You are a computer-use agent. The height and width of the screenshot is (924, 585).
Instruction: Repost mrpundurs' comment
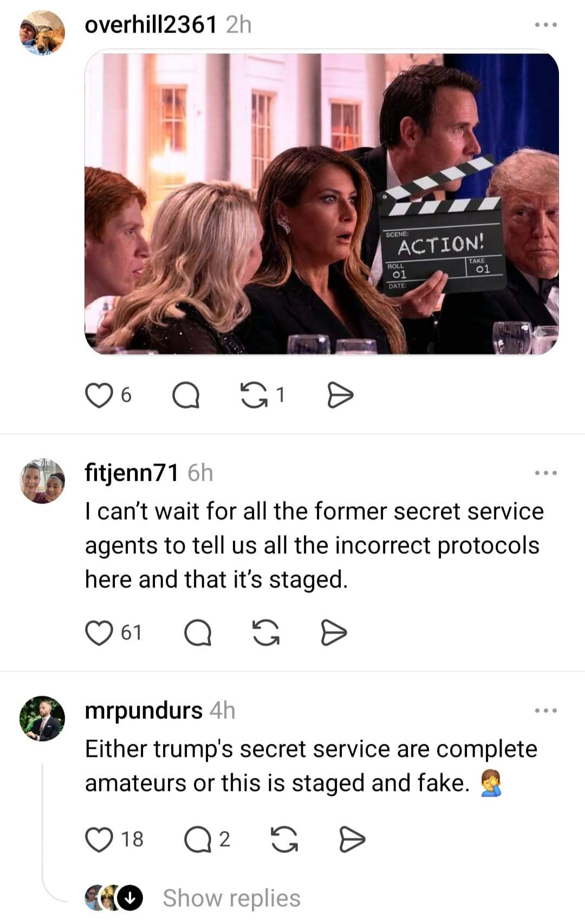(x=284, y=840)
